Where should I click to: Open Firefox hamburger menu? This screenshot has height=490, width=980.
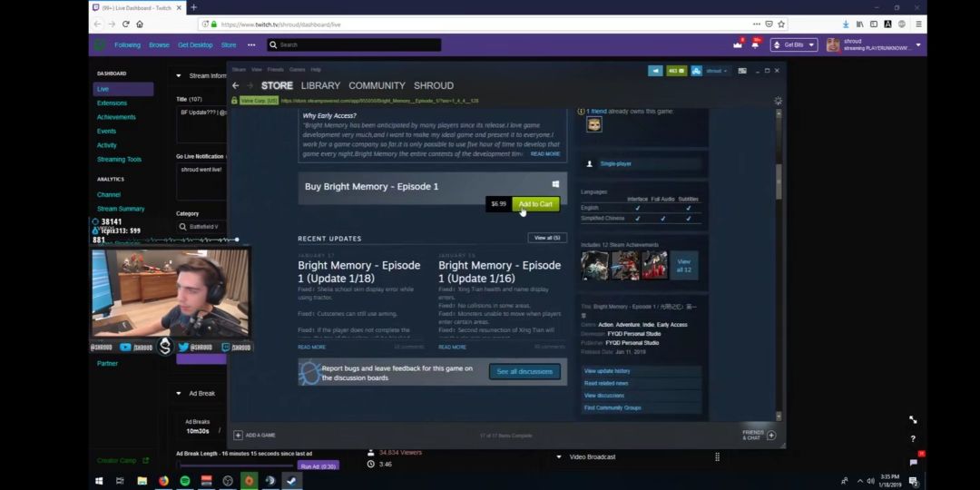918,24
